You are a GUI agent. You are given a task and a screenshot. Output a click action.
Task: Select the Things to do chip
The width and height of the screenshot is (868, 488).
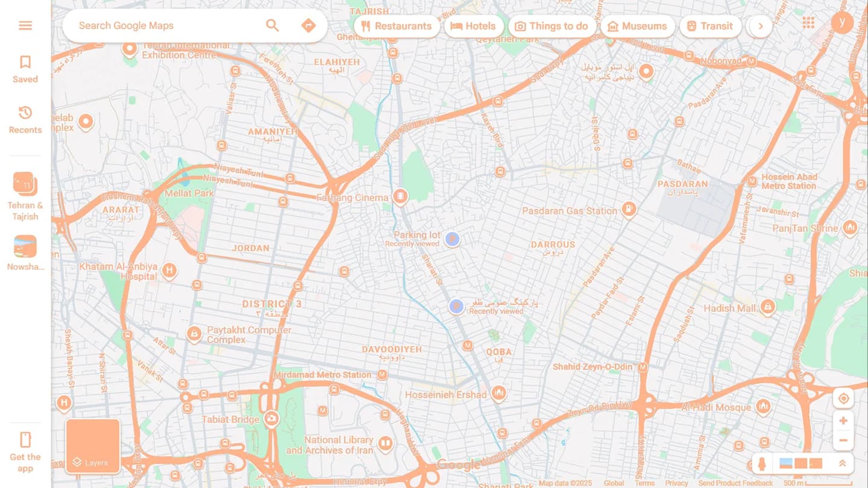click(552, 26)
